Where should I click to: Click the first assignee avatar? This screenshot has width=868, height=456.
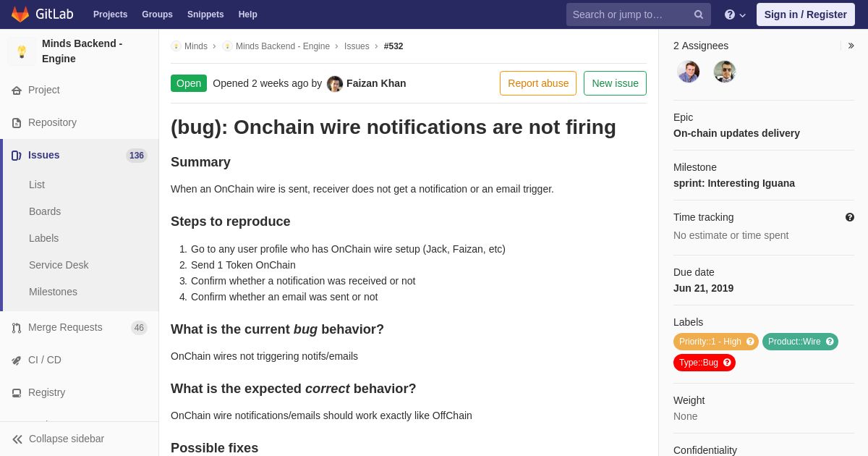(x=688, y=72)
